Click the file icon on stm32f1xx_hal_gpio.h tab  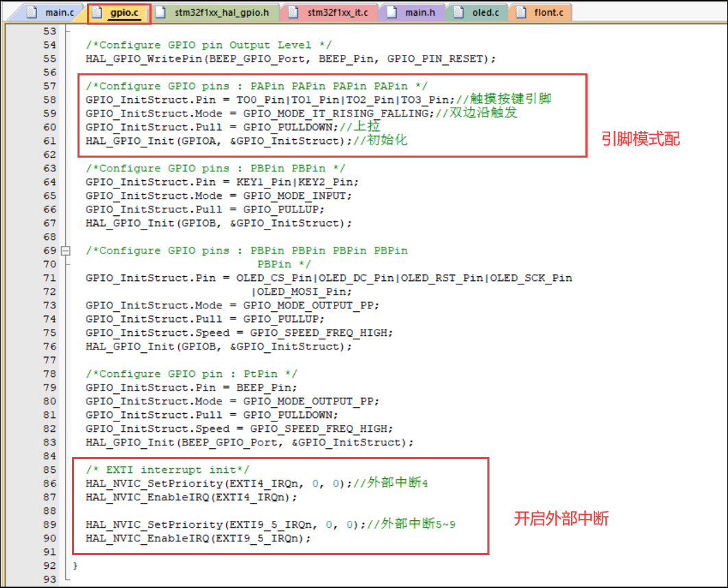pyautogui.click(x=160, y=12)
